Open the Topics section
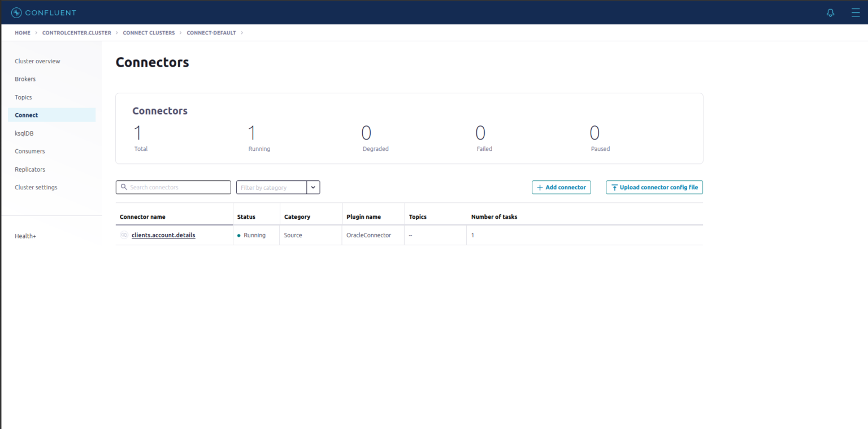This screenshot has height=429, width=868. (x=23, y=97)
